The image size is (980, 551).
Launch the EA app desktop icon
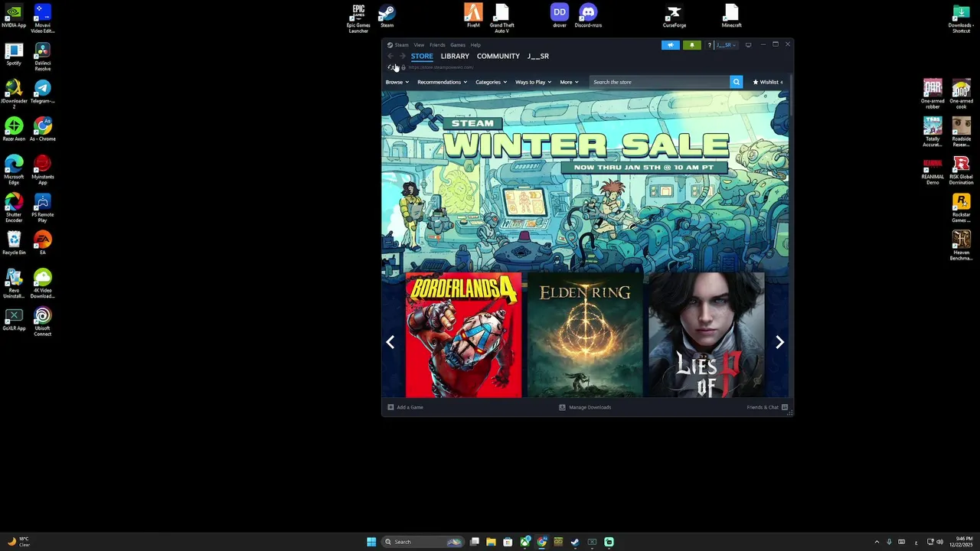click(x=42, y=243)
